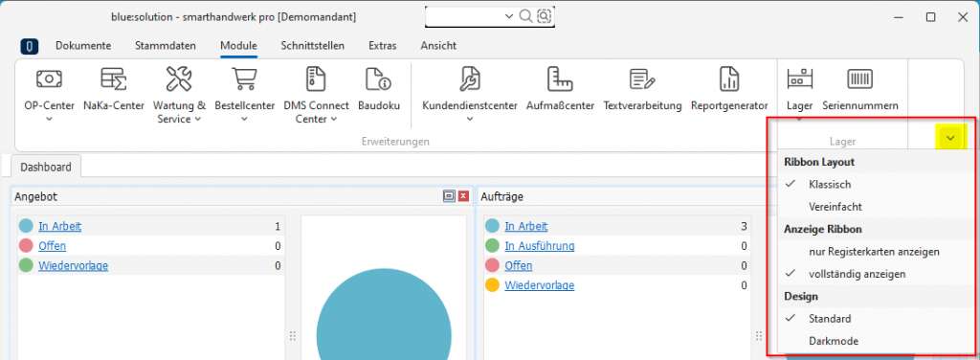980x360 pixels.
Task: Open the DMS Connect Center icon
Action: pyautogui.click(x=316, y=79)
